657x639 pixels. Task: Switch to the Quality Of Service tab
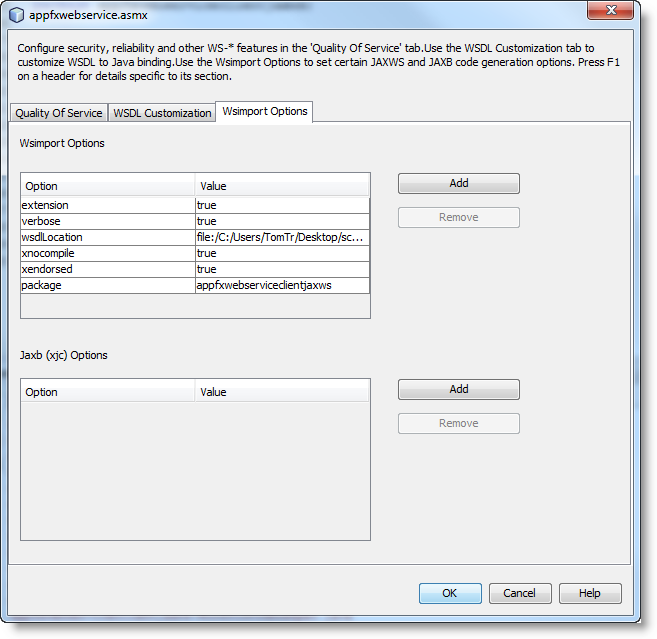(58, 113)
